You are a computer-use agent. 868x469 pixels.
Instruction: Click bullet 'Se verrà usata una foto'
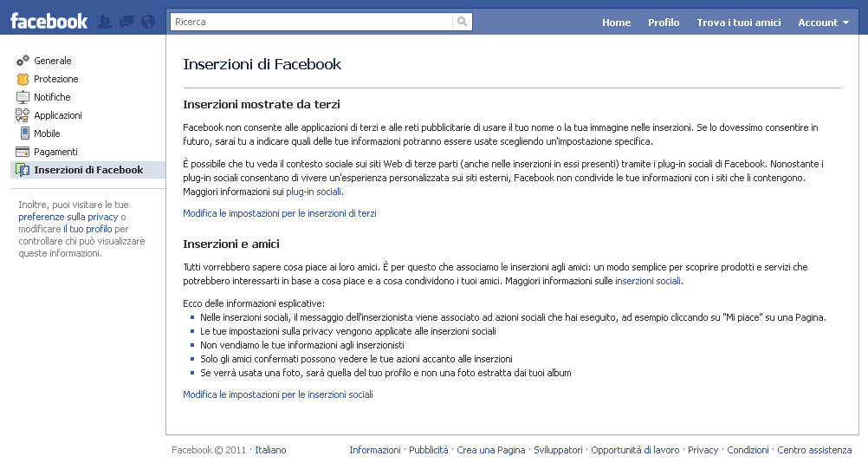[385, 373]
